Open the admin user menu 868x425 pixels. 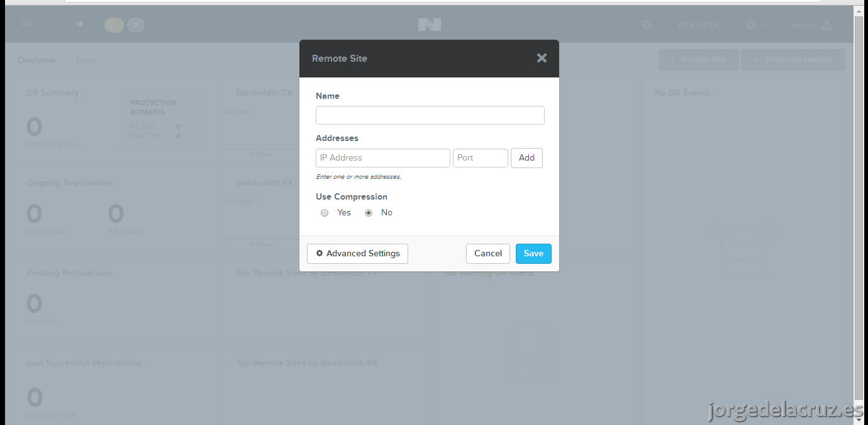816,25
